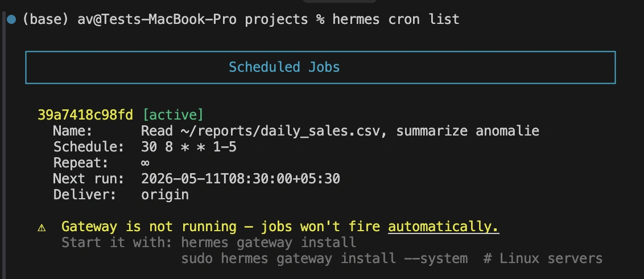Screen dimensions: 644x279
Task: Click the [active] status tag
Action: coord(173,115)
